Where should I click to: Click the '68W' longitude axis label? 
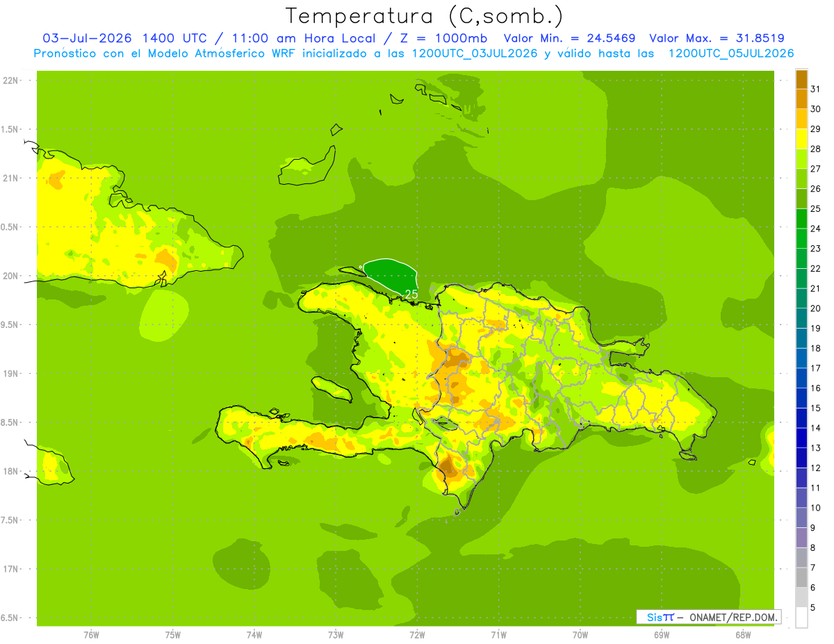[x=743, y=635]
